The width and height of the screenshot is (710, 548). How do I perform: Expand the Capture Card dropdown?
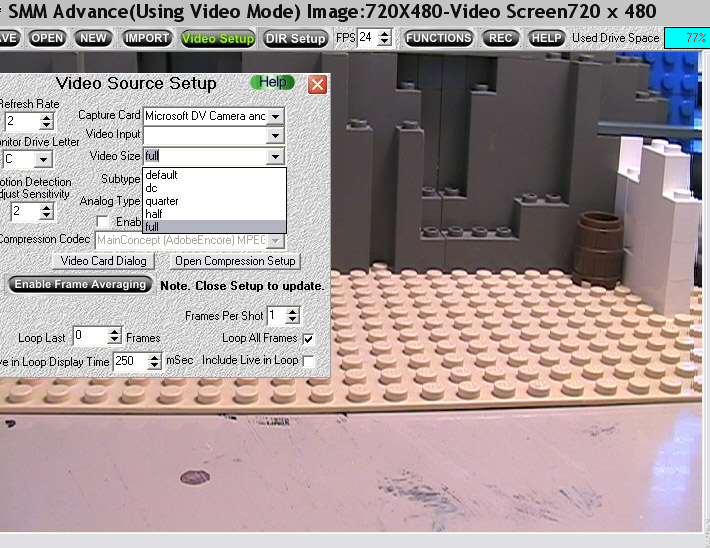[x=275, y=116]
